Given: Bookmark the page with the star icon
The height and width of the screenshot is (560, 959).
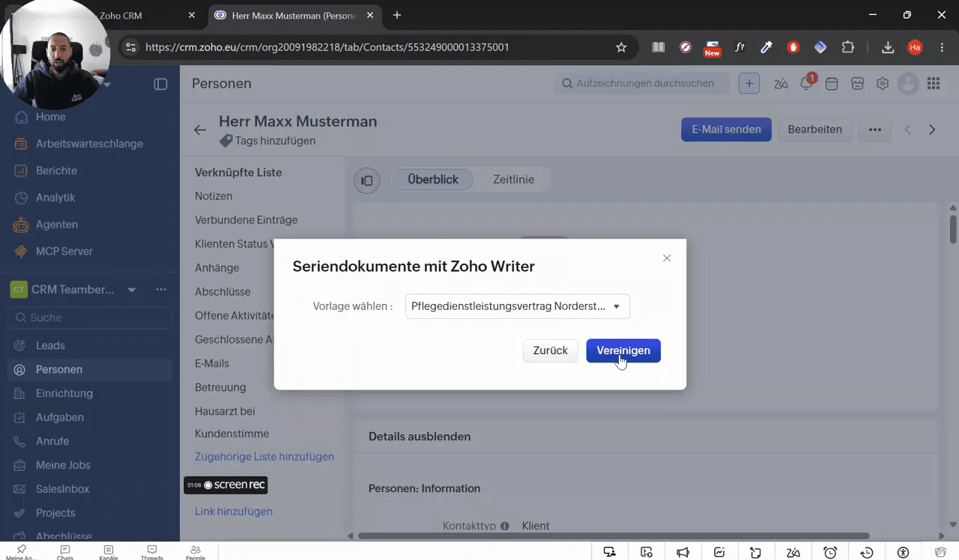Looking at the screenshot, I should (621, 47).
